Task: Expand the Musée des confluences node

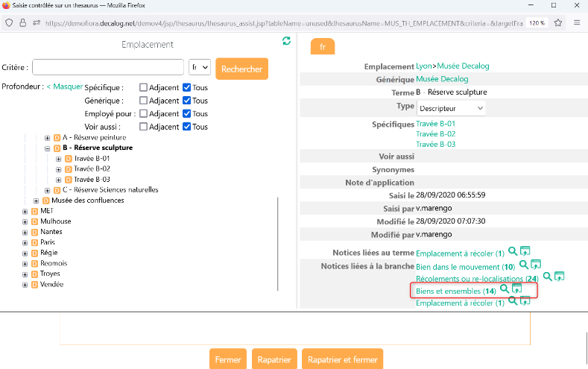Action: pyautogui.click(x=37, y=201)
